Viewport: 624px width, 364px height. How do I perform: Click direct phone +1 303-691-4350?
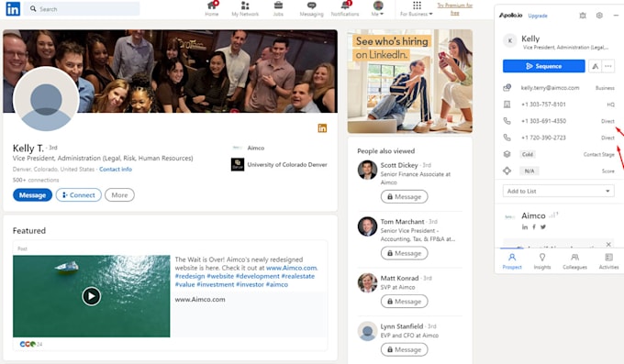pos(543,121)
